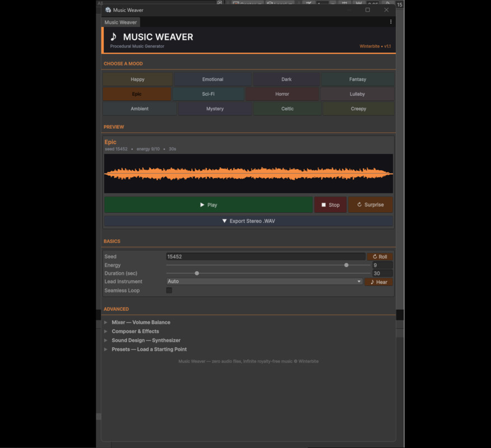Viewport: 491px width, 448px height.
Task: Click the Energy slider handle
Action: coord(347,265)
